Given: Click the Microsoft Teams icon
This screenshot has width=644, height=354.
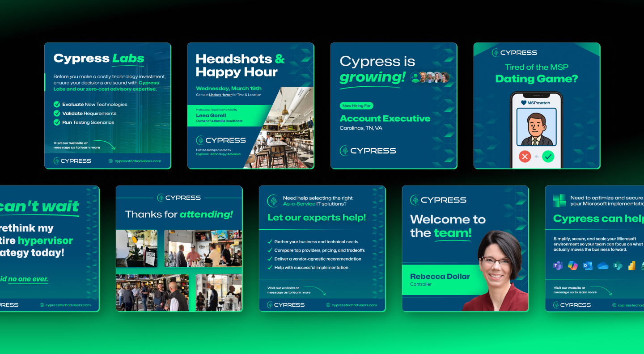Looking at the screenshot, I should tap(558, 265).
